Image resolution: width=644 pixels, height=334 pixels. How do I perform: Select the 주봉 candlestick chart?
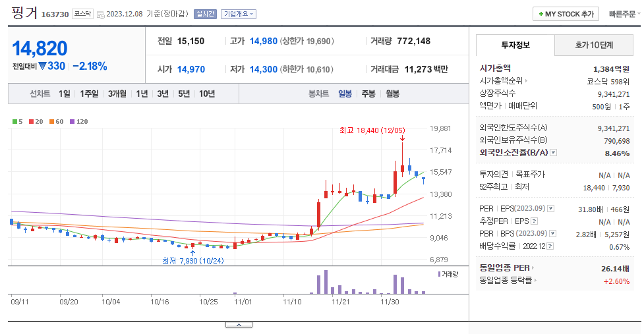click(368, 94)
